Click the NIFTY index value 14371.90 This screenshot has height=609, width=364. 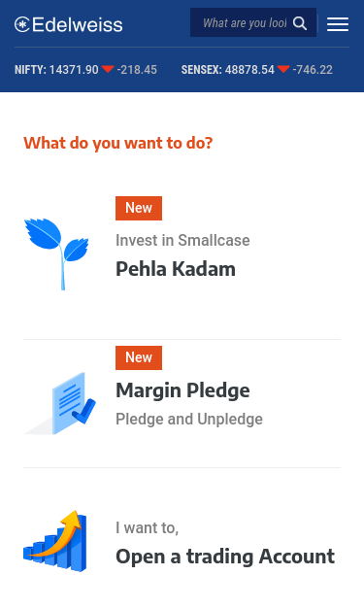coord(74,70)
